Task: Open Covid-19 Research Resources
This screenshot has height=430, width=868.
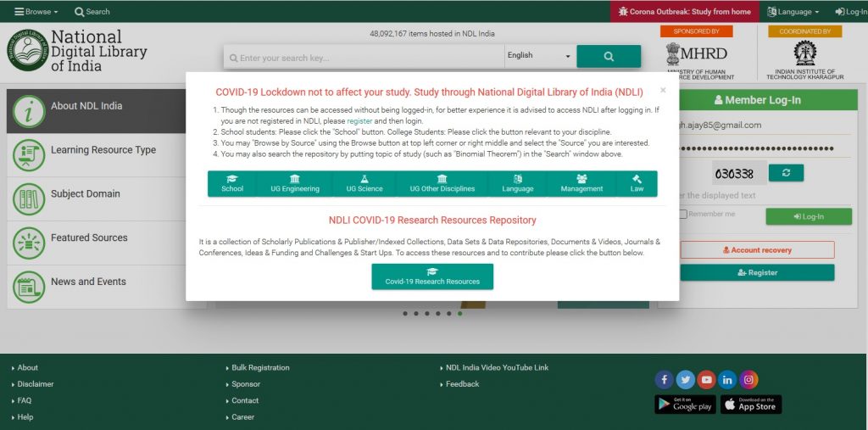Action: click(432, 276)
